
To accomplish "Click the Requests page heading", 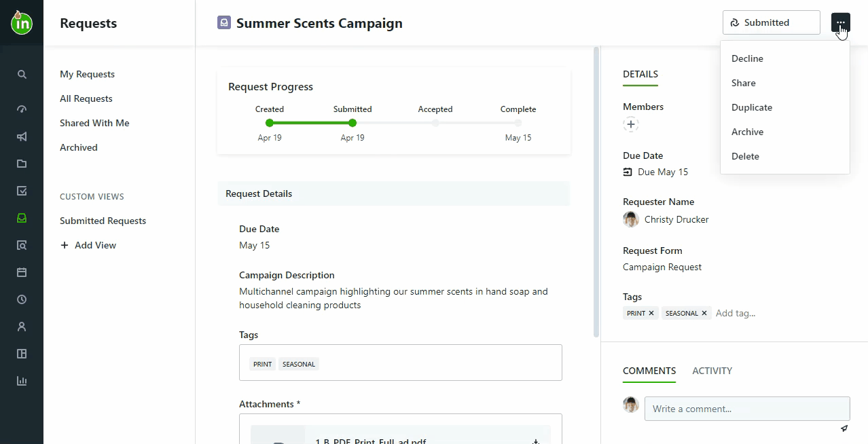I will point(88,23).
